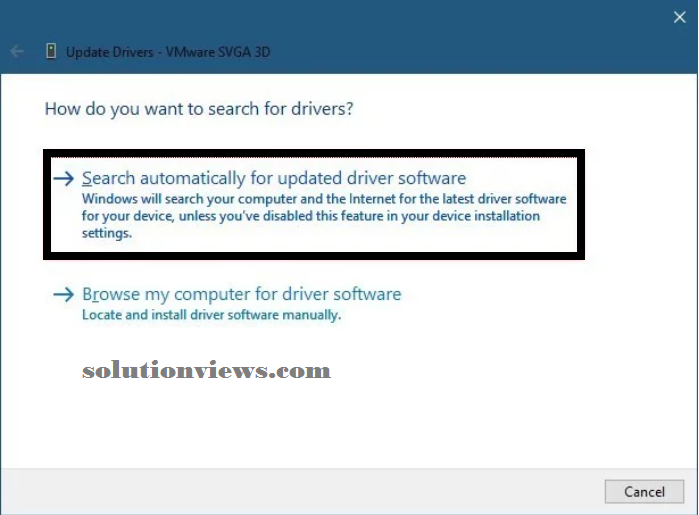Click the arrow icon beside Search automatically
This screenshot has height=515, width=699.
tap(63, 179)
